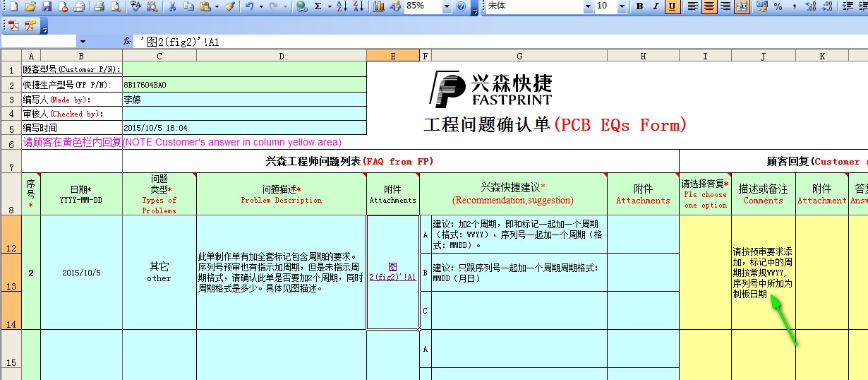Launch the Chart Wizard
The width and height of the screenshot is (868, 380).
[378, 6]
